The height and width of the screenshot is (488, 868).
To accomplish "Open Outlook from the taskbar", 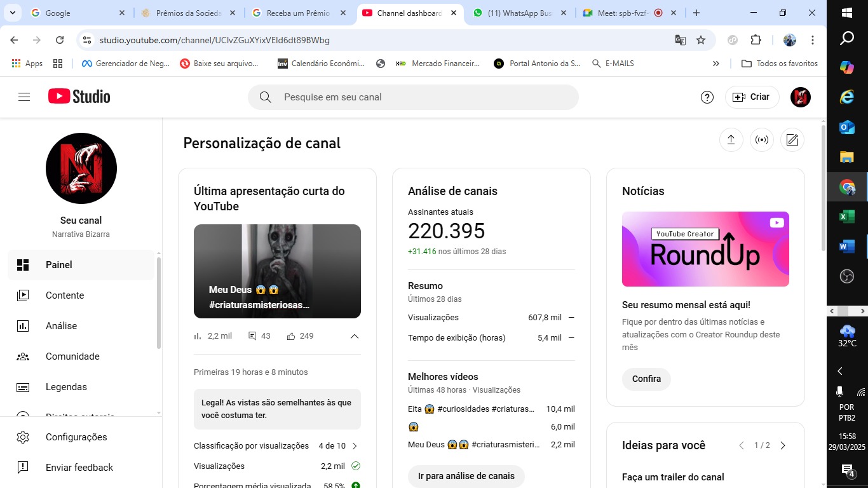I will click(x=847, y=127).
